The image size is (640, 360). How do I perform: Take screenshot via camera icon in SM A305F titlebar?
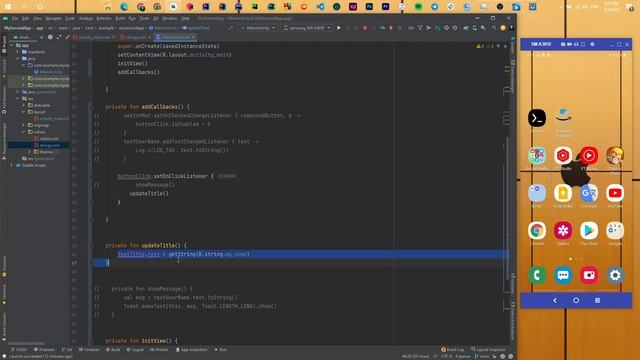563,44
